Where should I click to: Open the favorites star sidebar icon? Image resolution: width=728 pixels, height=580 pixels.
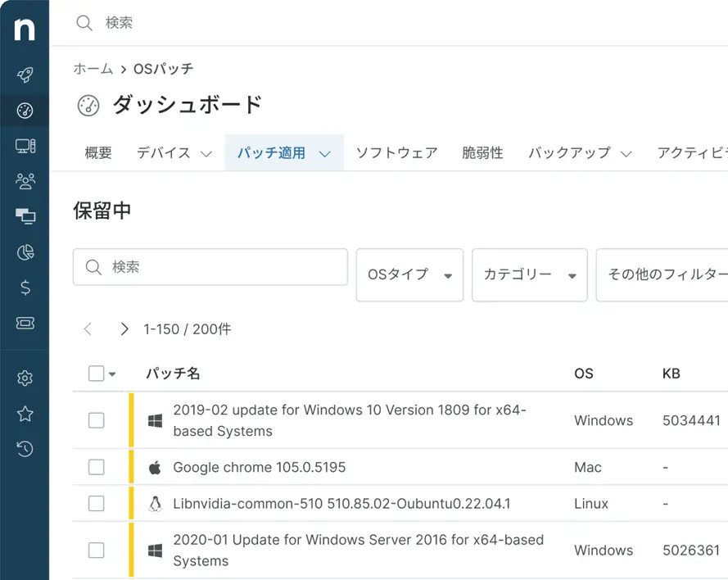click(25, 413)
